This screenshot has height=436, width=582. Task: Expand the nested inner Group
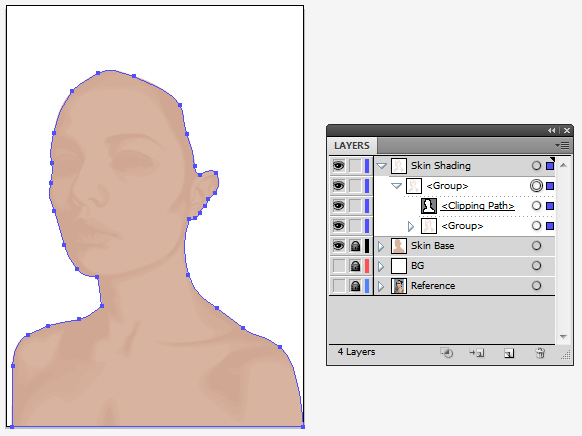click(411, 226)
